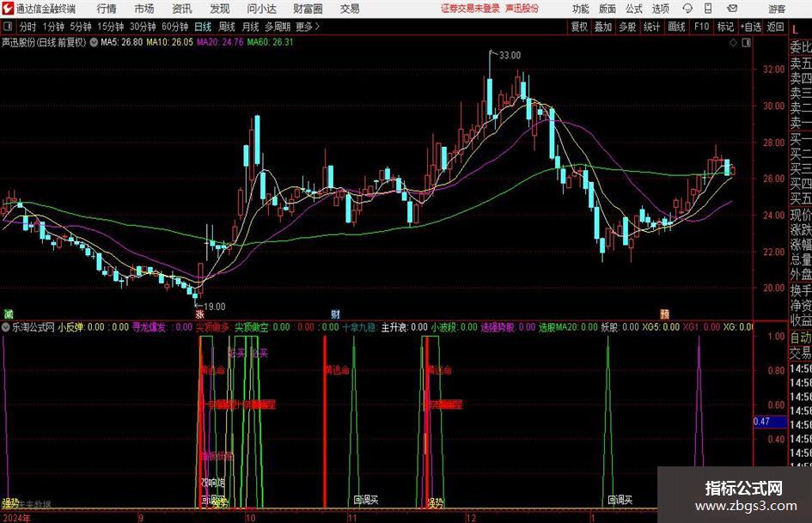This screenshot has width=812, height=523.
Task: Click the month 10 marker on the time axis
Action: pos(251,518)
